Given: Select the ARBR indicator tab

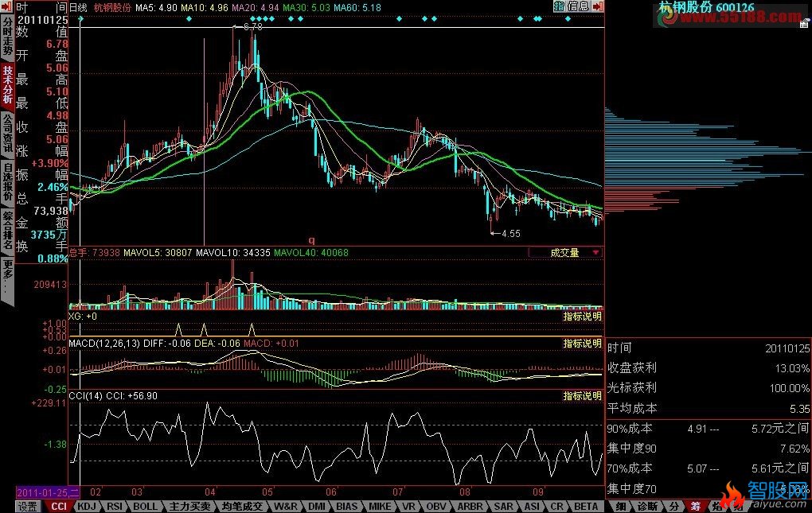Looking at the screenshot, I should [x=470, y=507].
